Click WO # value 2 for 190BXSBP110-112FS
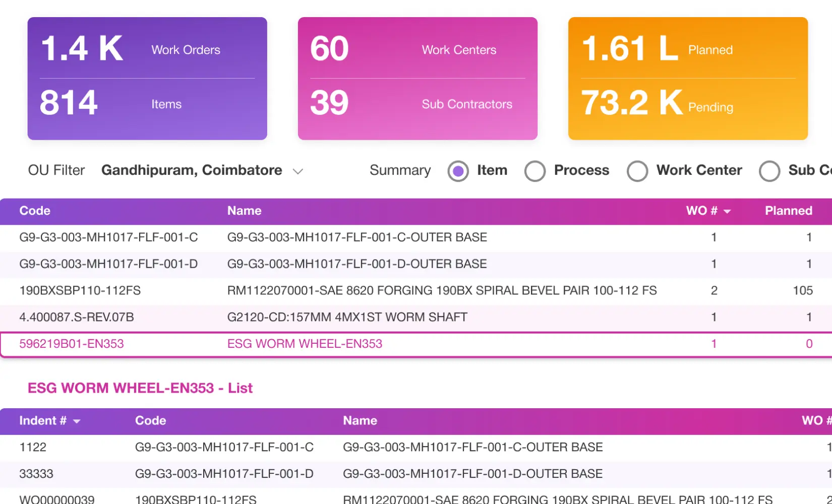The width and height of the screenshot is (832, 504). click(x=714, y=291)
